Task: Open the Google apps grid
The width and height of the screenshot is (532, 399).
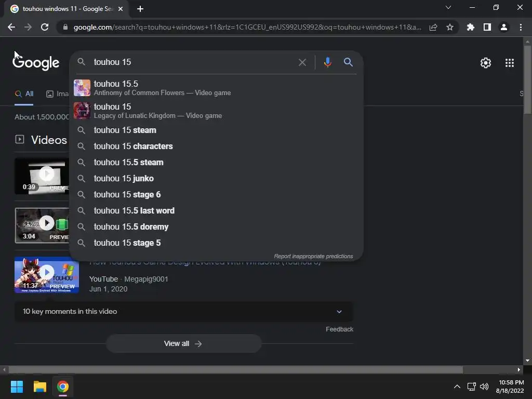Action: (510, 63)
